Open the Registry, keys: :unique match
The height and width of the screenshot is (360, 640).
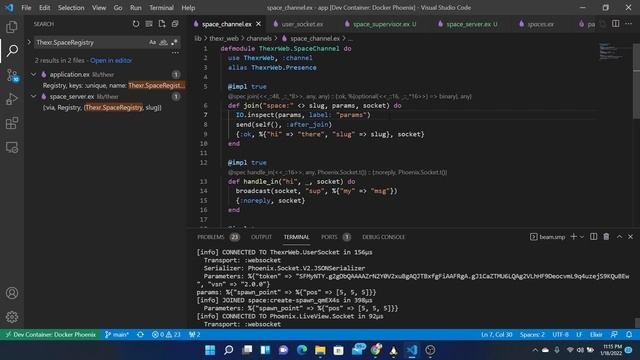tap(114, 85)
